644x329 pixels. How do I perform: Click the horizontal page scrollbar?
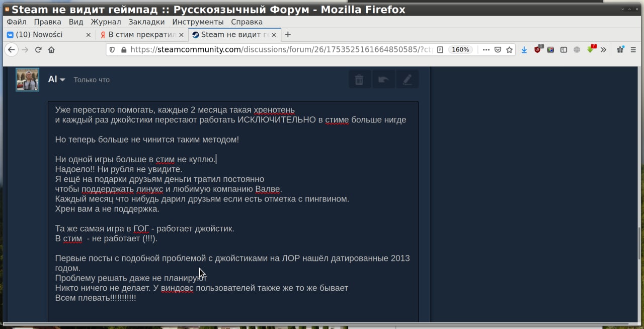tap(316, 323)
